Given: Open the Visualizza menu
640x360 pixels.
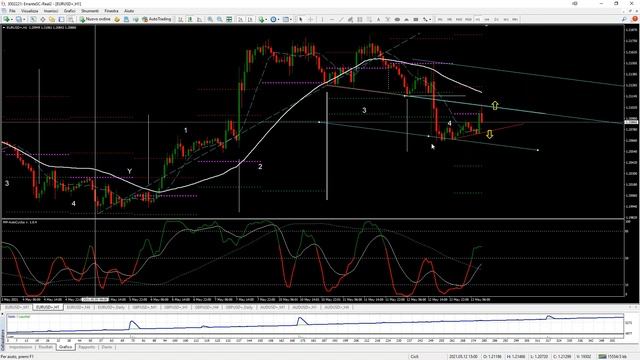Looking at the screenshot, I should click(x=29, y=11).
